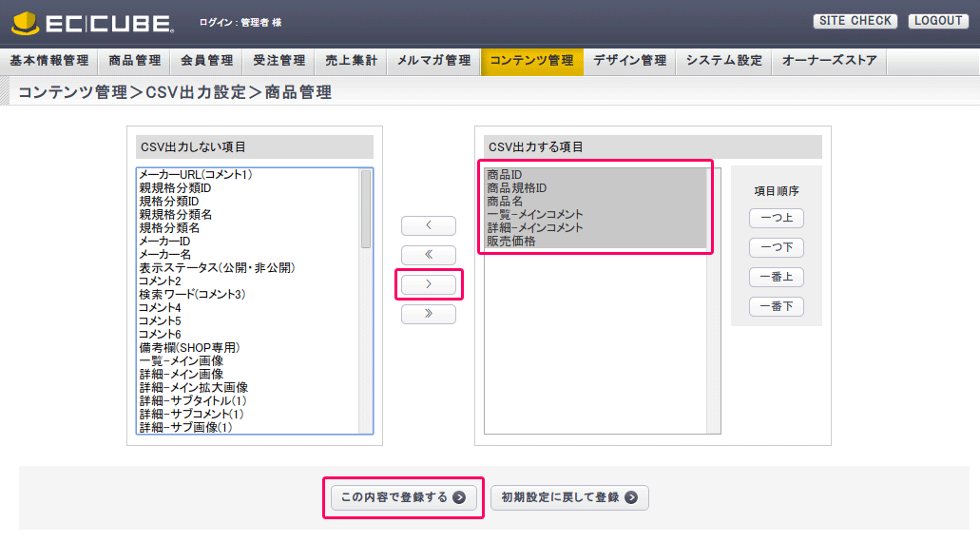Select メーカーURL(コメント1) in non-output list

pyautogui.click(x=195, y=175)
